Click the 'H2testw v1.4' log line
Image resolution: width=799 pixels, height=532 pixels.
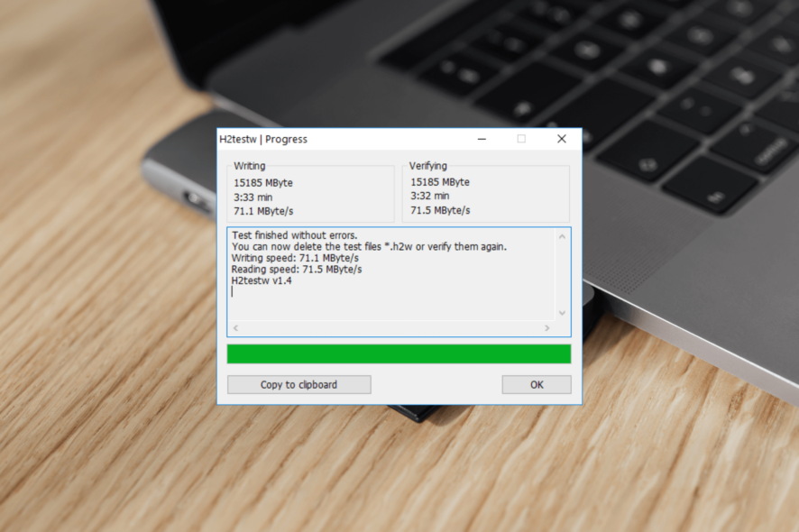262,280
